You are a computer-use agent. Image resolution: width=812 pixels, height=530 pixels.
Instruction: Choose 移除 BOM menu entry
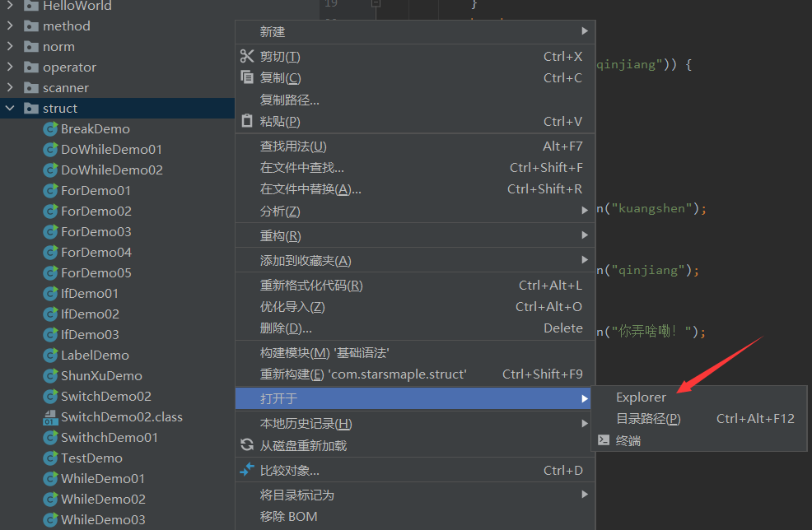pos(415,517)
